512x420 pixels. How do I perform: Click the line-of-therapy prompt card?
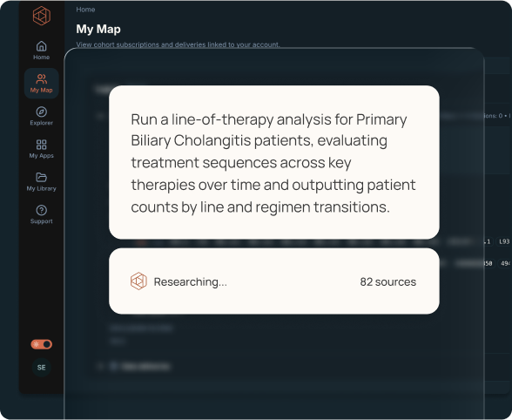[x=274, y=162]
